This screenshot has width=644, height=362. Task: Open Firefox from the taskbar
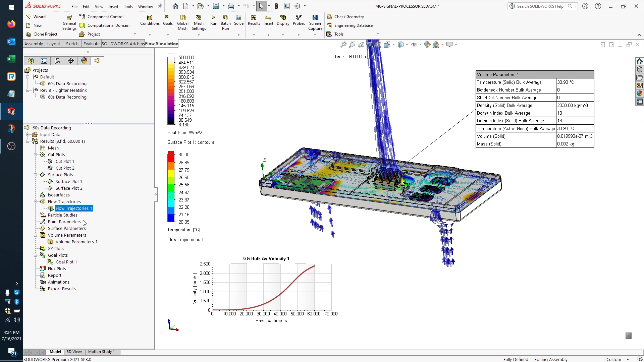point(11,24)
